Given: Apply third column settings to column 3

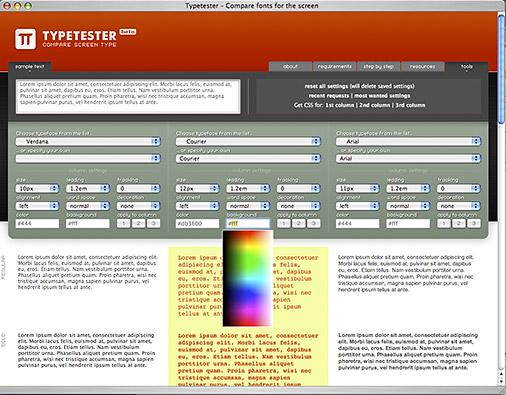Looking at the screenshot, I should click(x=474, y=223).
